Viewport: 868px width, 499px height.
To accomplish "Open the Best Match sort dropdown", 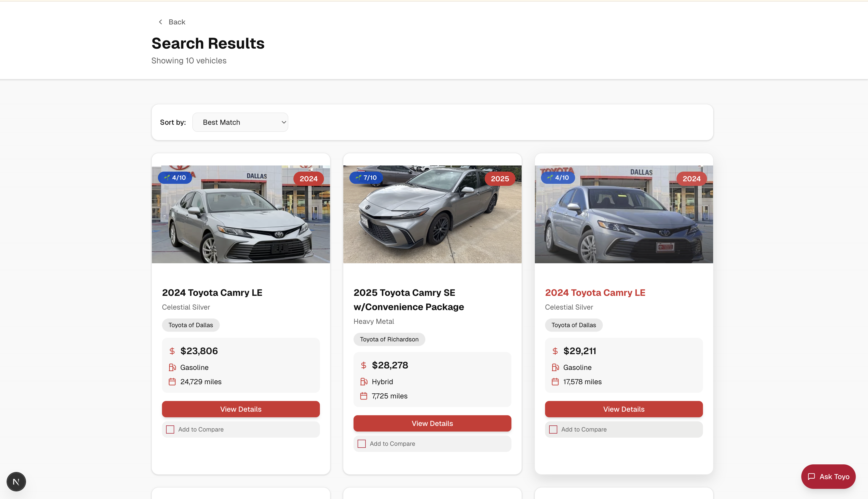I will (240, 122).
